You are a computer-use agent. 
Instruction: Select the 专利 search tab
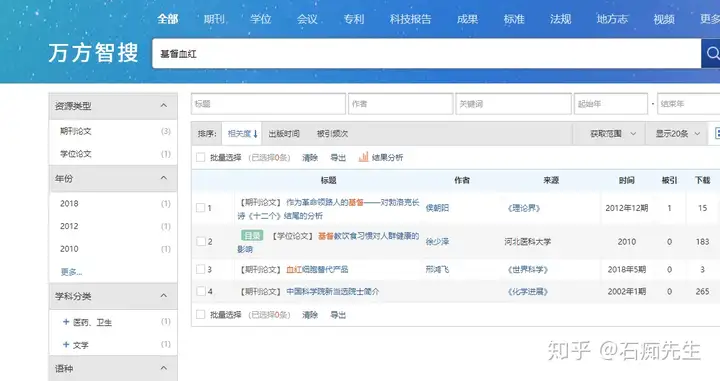click(354, 19)
